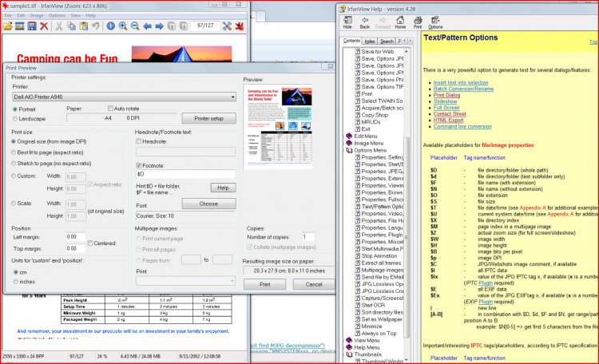The width and height of the screenshot is (599, 364).
Task: Uncheck the Footnote checkbox
Action: pyautogui.click(x=139, y=166)
